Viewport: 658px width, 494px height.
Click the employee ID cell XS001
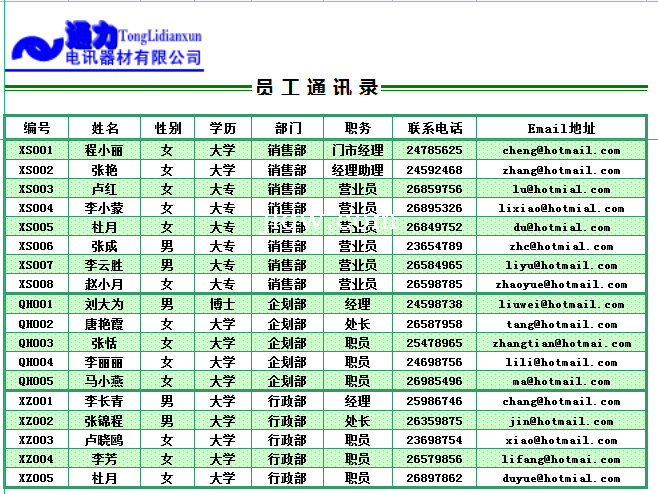(37, 150)
